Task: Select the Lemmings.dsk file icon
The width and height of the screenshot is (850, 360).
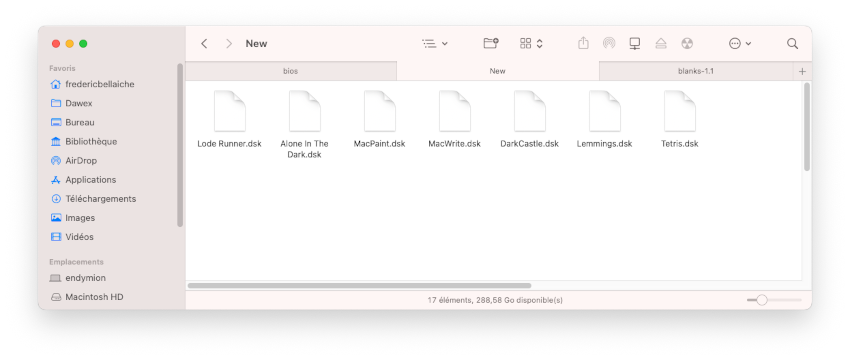Action: coord(604,111)
